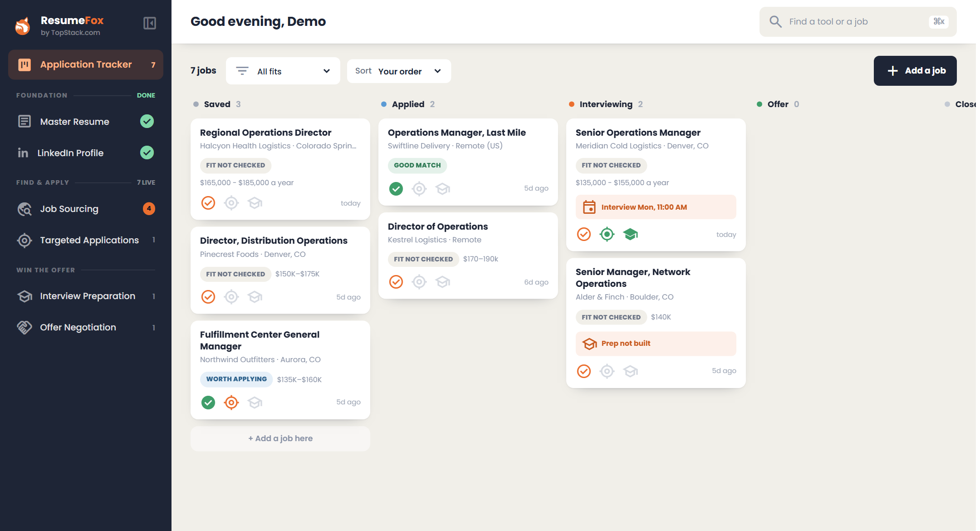This screenshot has height=531, width=980.
Task: Open LinkedIn Profile in sidebar
Action: 86,152
